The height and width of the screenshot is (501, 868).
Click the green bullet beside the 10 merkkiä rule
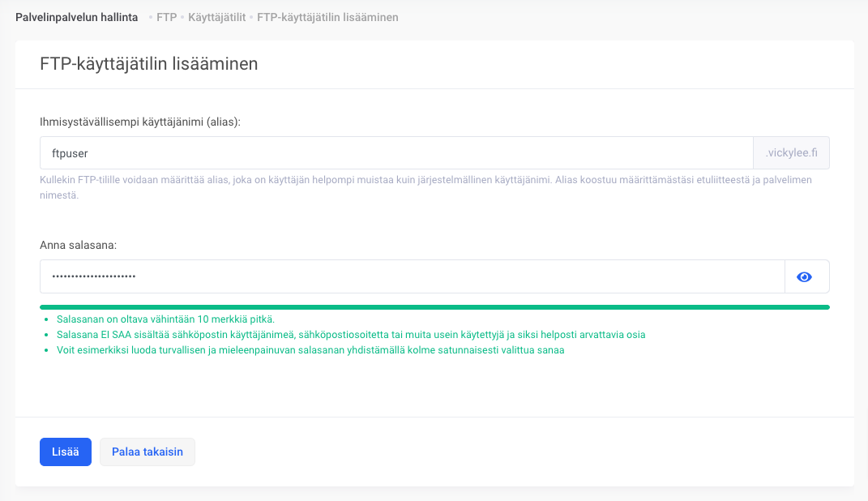click(47, 319)
